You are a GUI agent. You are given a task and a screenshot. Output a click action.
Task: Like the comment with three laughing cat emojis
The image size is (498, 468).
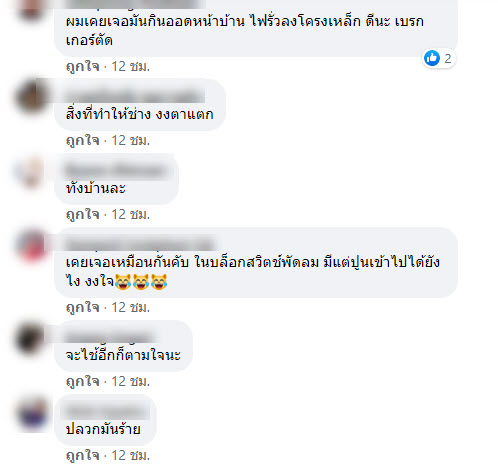83,308
